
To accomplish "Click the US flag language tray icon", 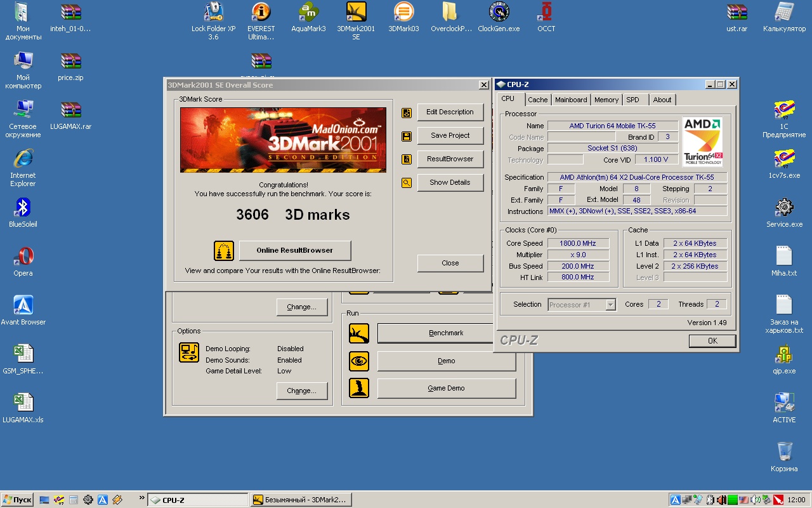I will click(743, 500).
